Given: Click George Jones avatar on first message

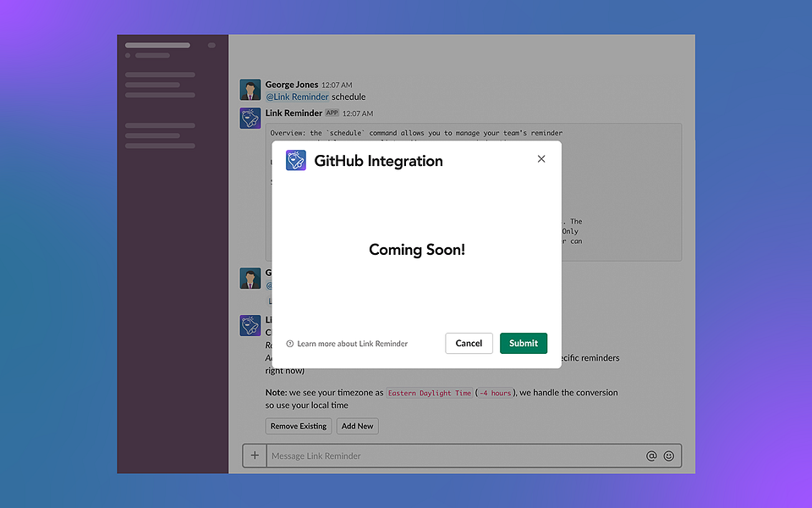Looking at the screenshot, I should [250, 90].
